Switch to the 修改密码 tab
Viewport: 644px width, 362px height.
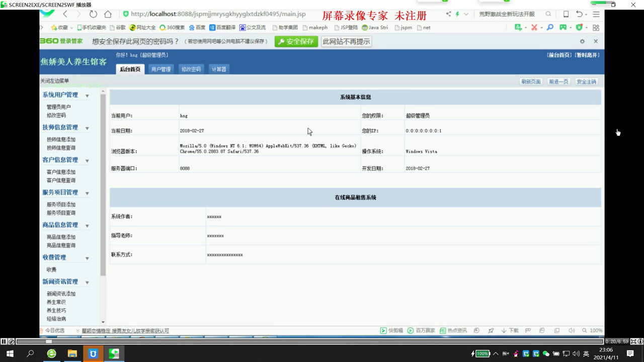(191, 69)
